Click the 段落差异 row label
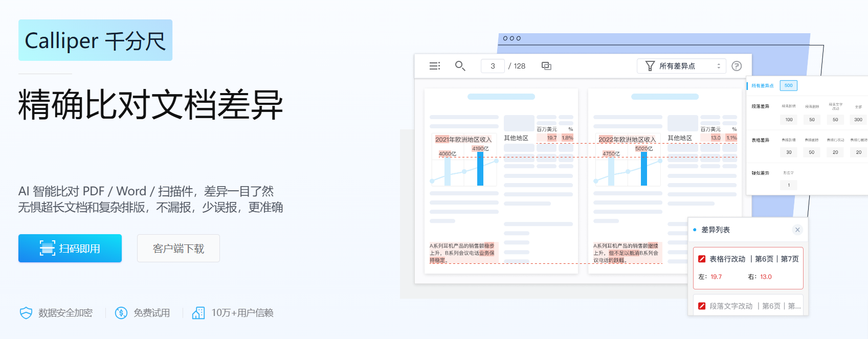 [760, 106]
